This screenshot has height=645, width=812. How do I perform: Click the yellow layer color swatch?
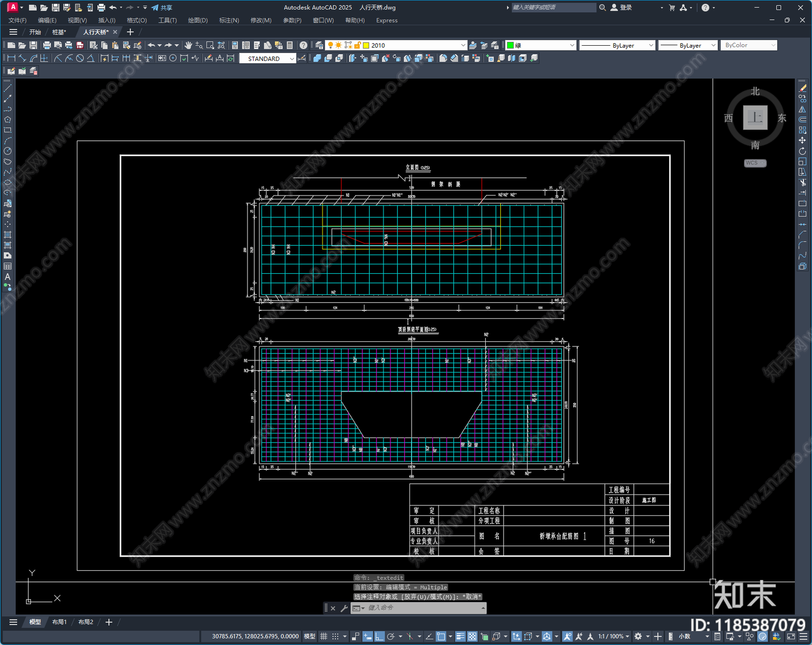[366, 45]
